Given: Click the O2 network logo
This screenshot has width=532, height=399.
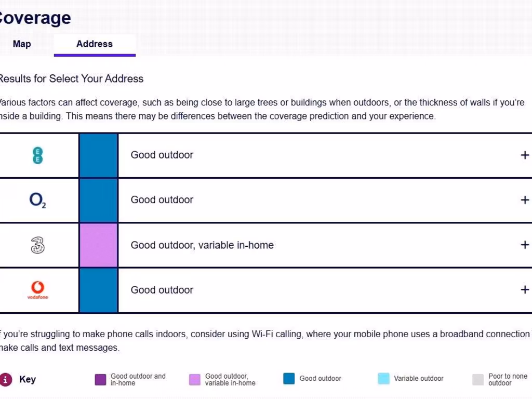Looking at the screenshot, I should click(37, 200).
